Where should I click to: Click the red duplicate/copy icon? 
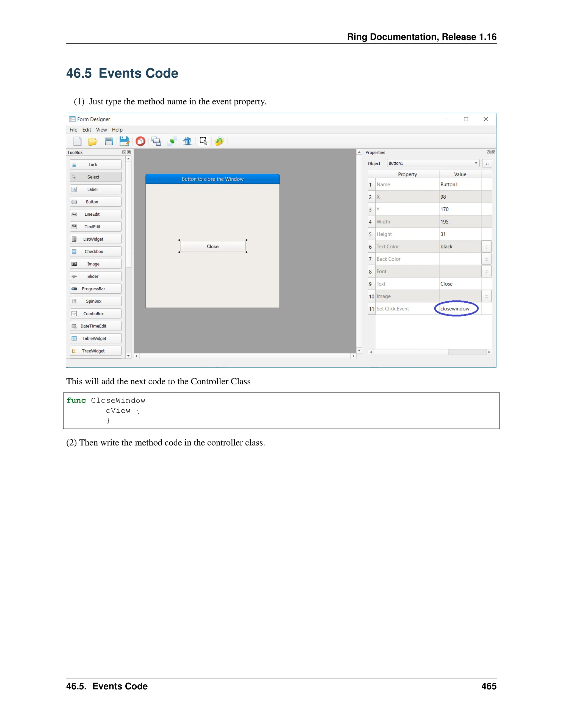point(140,141)
